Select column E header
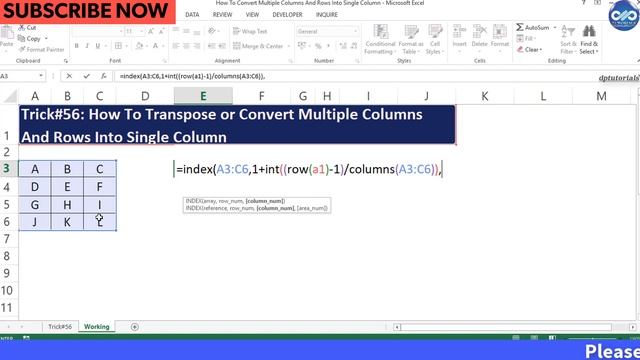The height and width of the screenshot is (360, 640). (x=203, y=96)
